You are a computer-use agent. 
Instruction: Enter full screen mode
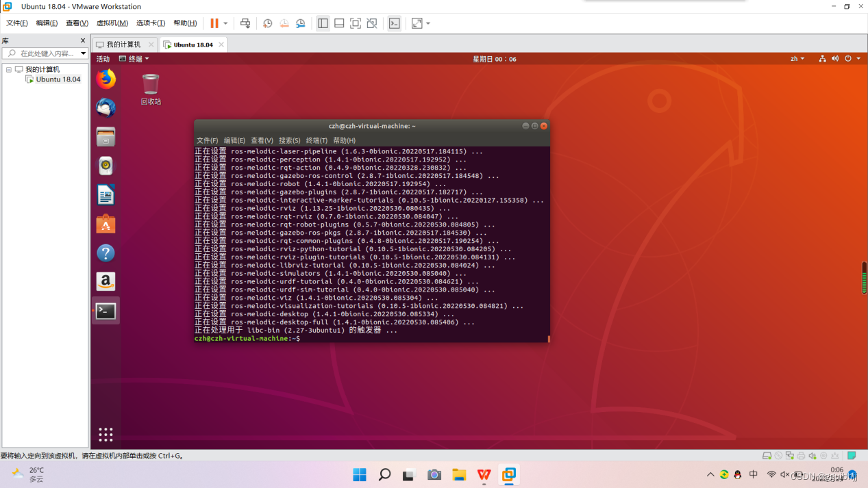click(x=356, y=23)
